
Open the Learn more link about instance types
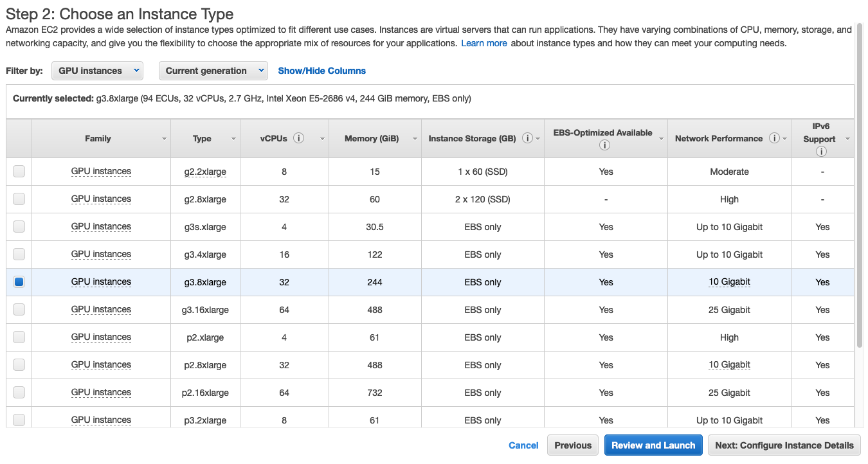point(484,43)
